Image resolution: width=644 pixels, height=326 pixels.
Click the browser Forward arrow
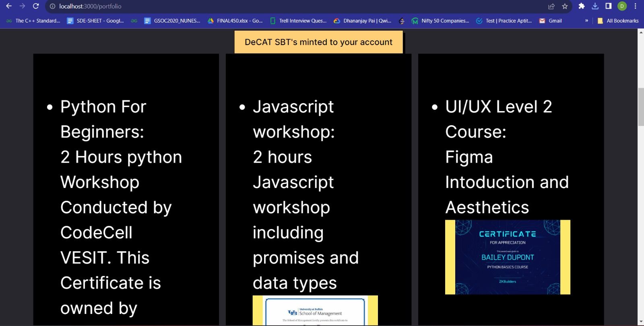pyautogui.click(x=22, y=6)
